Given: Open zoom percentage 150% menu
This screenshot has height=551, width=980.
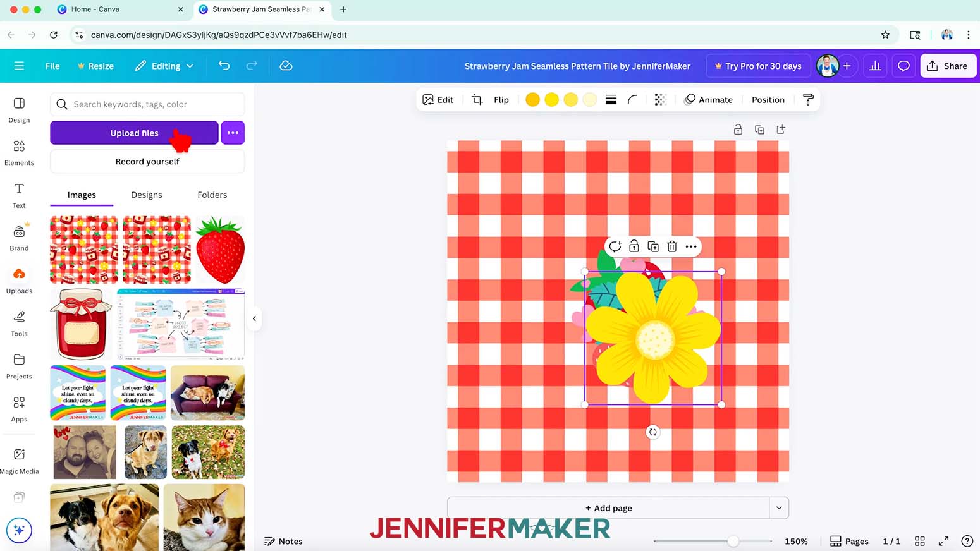Looking at the screenshot, I should pos(796,541).
